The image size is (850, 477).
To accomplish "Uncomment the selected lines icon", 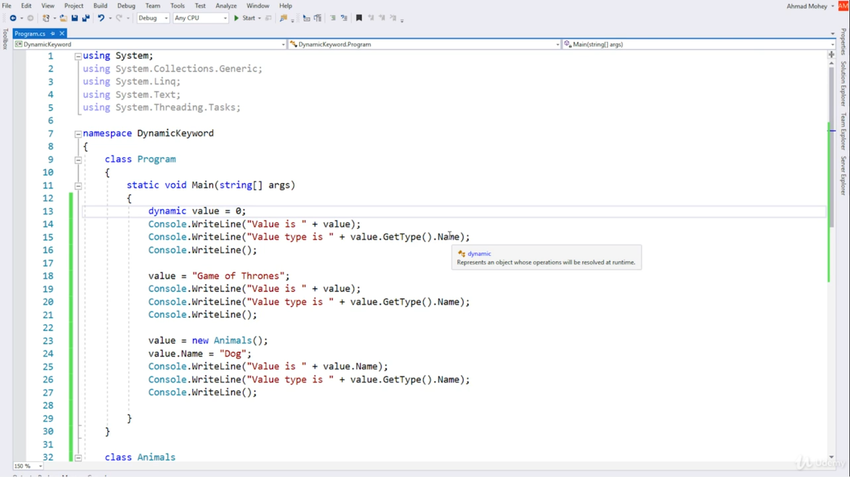I will [x=344, y=18].
